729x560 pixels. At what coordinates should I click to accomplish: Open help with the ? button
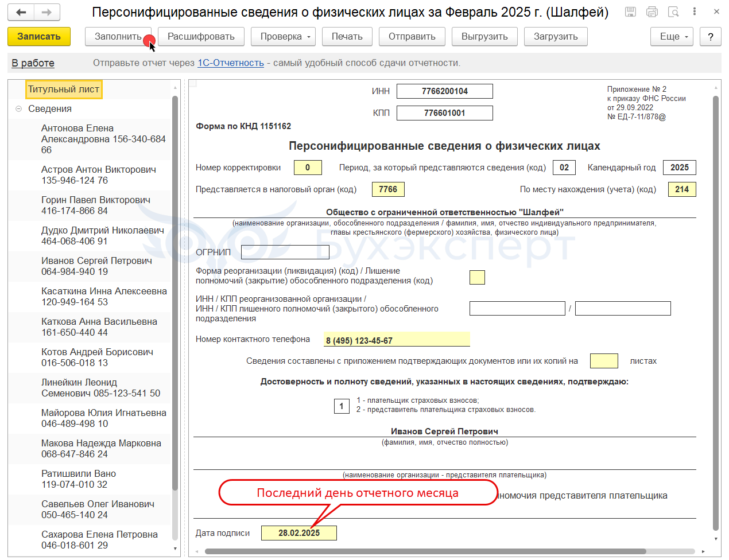tap(711, 36)
